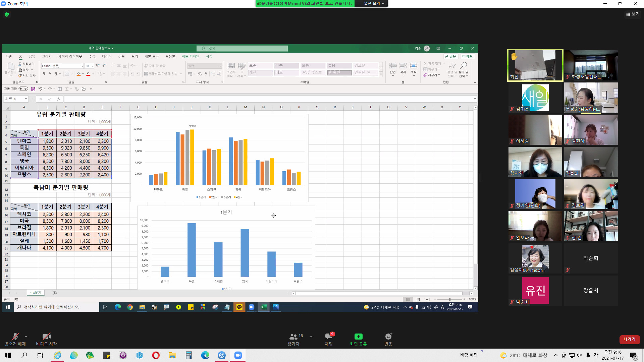Click the Excel zoom level slider
Image resolution: width=644 pixels, height=362 pixels.
[x=449, y=299]
